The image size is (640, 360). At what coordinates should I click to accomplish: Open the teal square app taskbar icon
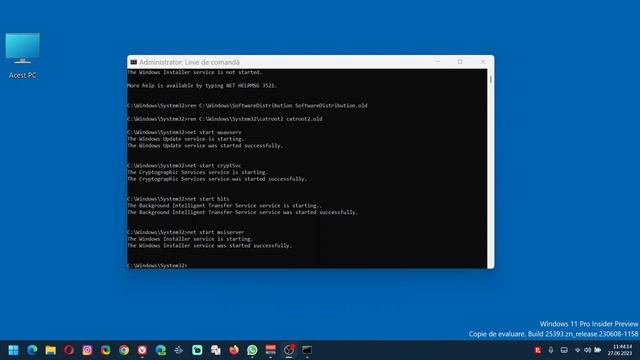(197, 350)
